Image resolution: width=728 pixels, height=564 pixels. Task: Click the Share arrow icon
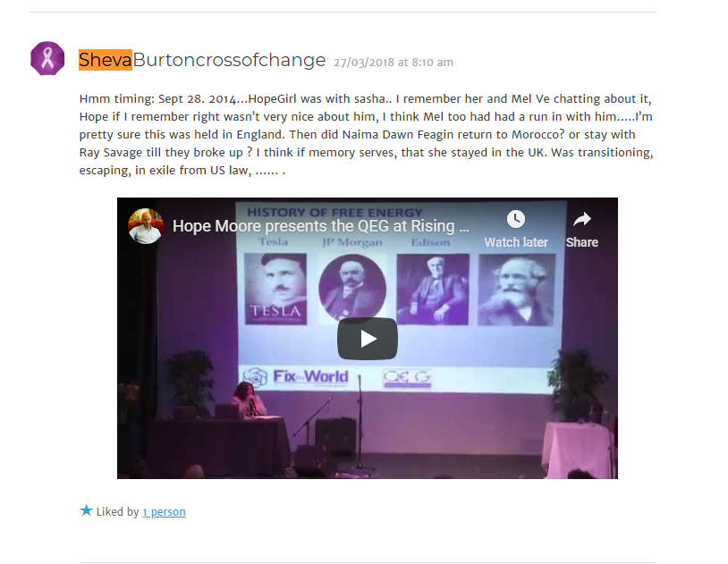click(581, 219)
